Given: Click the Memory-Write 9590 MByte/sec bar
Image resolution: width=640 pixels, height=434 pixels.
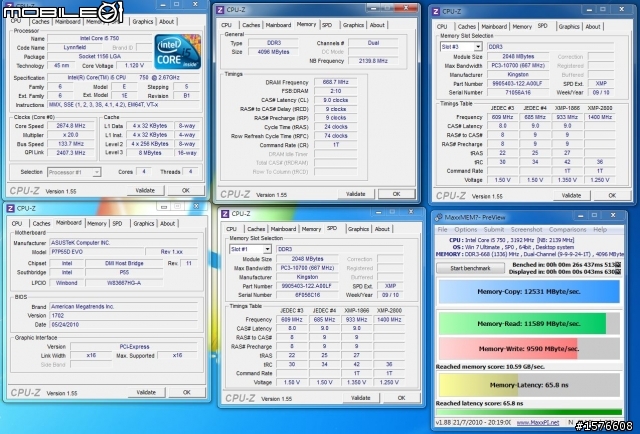Looking at the screenshot, I should pos(529,349).
